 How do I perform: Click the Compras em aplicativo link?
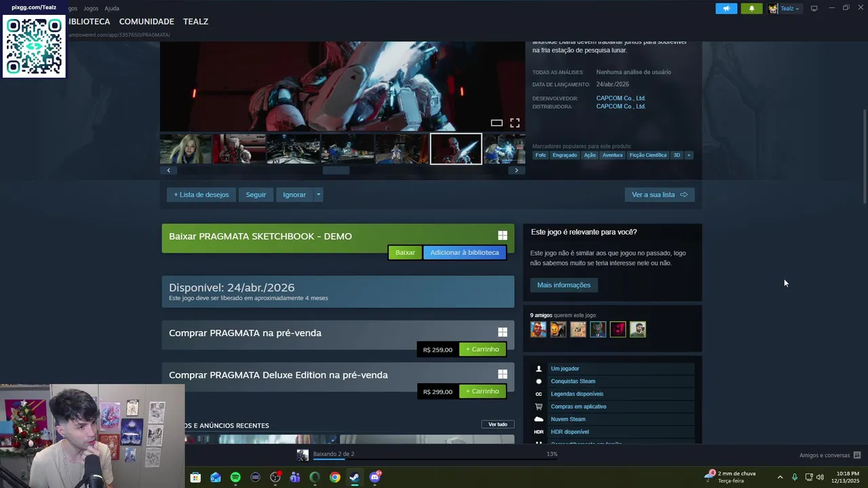tap(578, 407)
